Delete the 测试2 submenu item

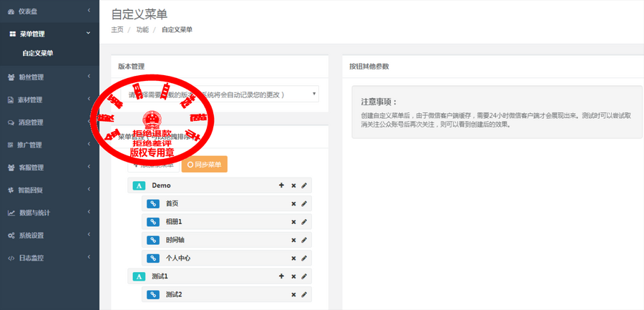point(293,295)
